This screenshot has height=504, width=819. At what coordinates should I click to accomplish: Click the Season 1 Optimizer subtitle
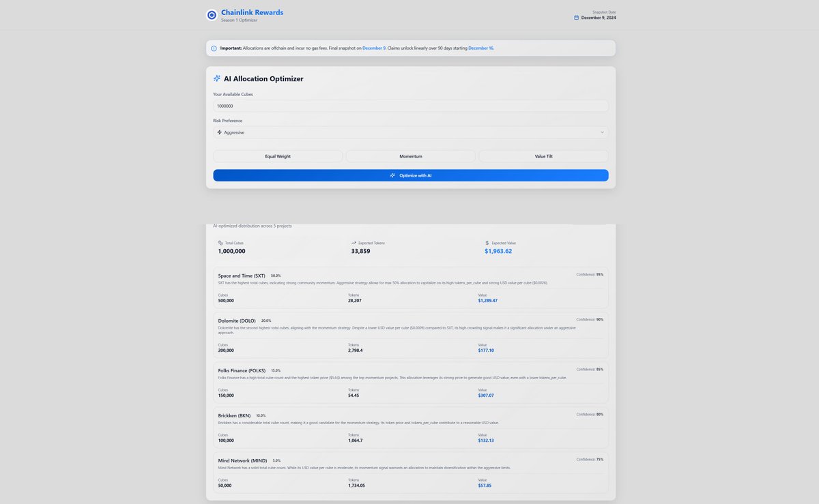coord(240,20)
